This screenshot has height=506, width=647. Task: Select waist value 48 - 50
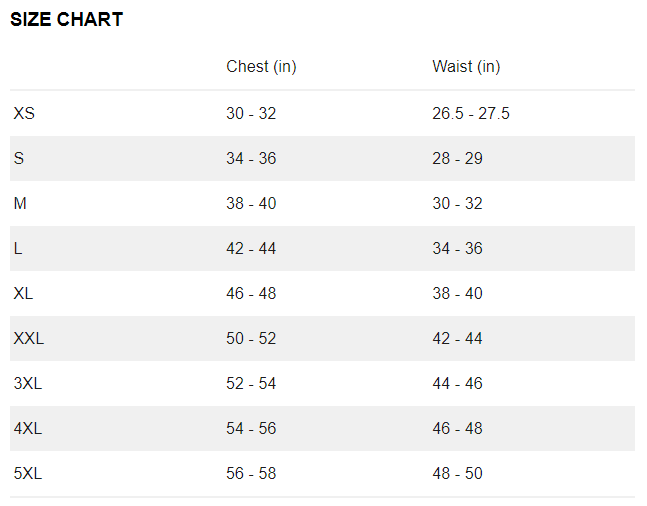click(x=457, y=473)
